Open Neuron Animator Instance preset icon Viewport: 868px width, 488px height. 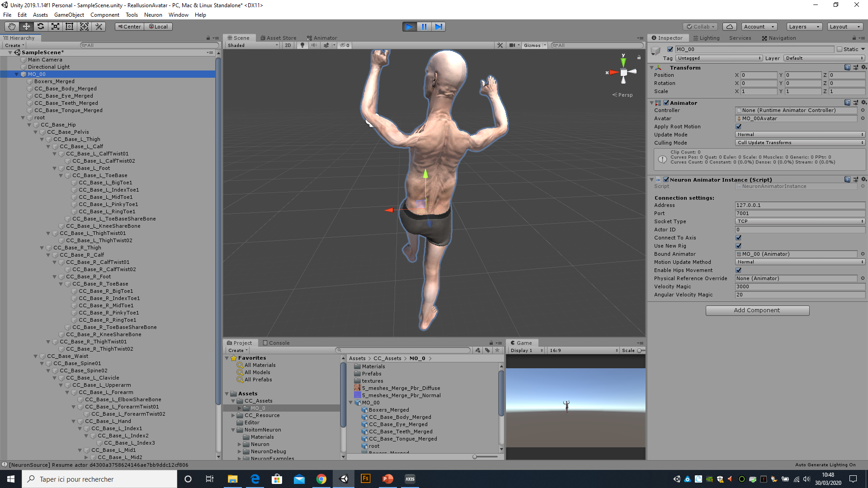click(855, 179)
